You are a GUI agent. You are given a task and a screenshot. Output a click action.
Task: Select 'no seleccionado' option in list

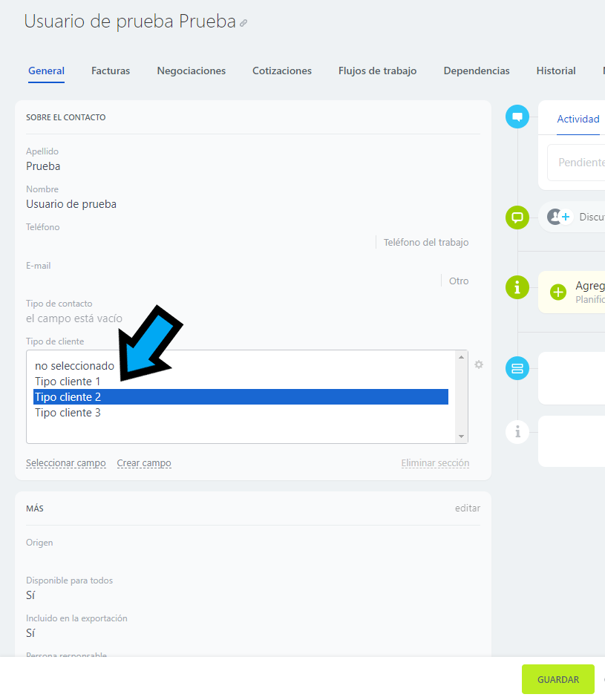[74, 366]
